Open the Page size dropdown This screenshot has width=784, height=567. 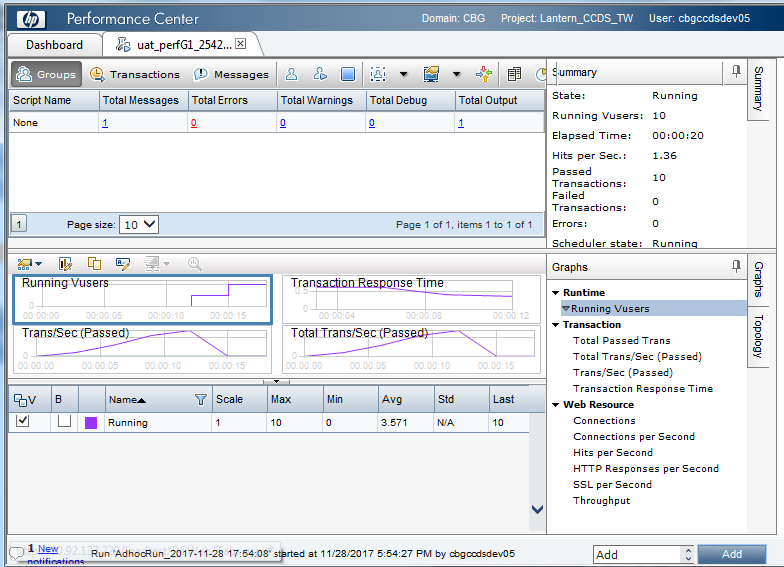coord(139,224)
